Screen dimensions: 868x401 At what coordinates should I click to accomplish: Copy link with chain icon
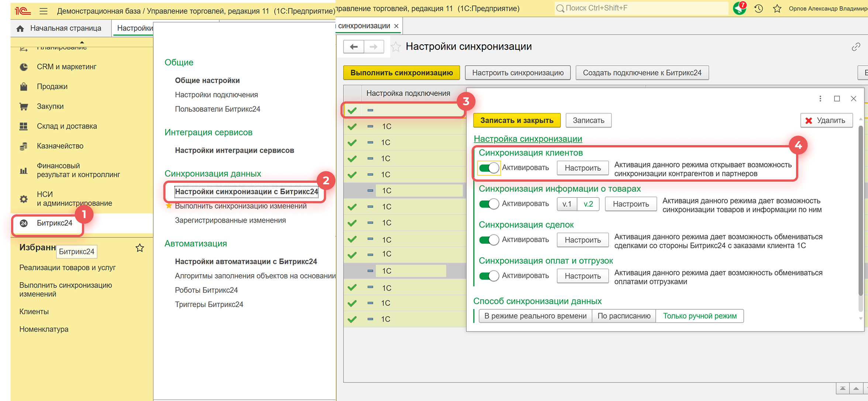click(856, 47)
